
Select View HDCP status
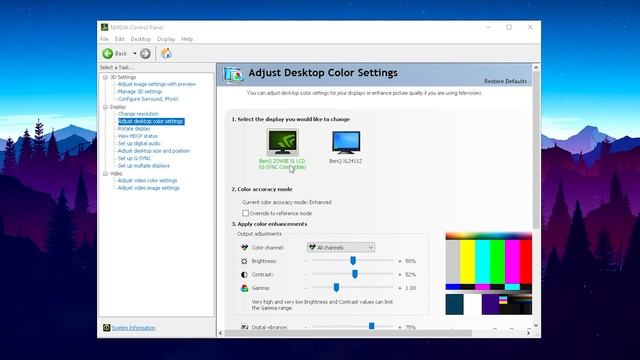(138, 136)
